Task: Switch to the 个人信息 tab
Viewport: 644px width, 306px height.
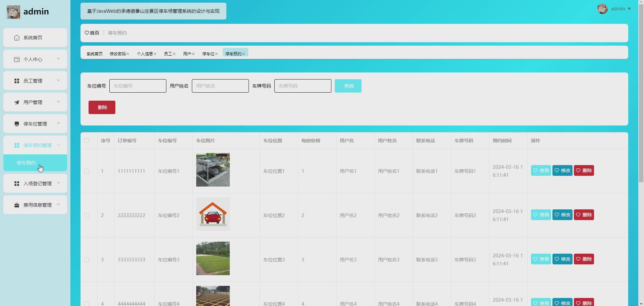Action: tap(145, 54)
